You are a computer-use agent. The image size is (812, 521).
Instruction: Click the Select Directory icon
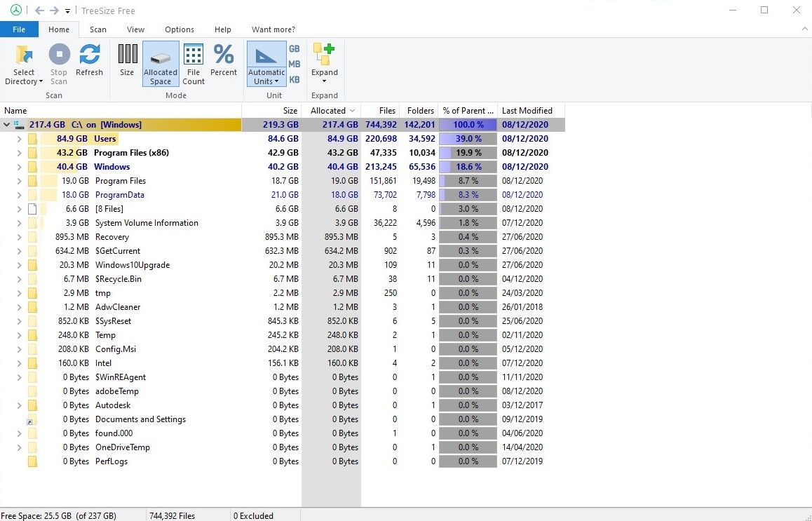[x=24, y=55]
